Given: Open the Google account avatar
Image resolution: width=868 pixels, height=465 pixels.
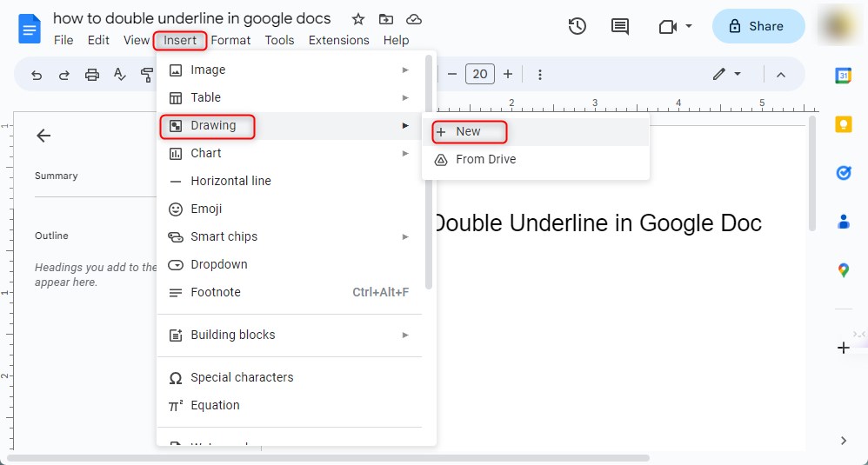Looking at the screenshot, I should [840, 25].
